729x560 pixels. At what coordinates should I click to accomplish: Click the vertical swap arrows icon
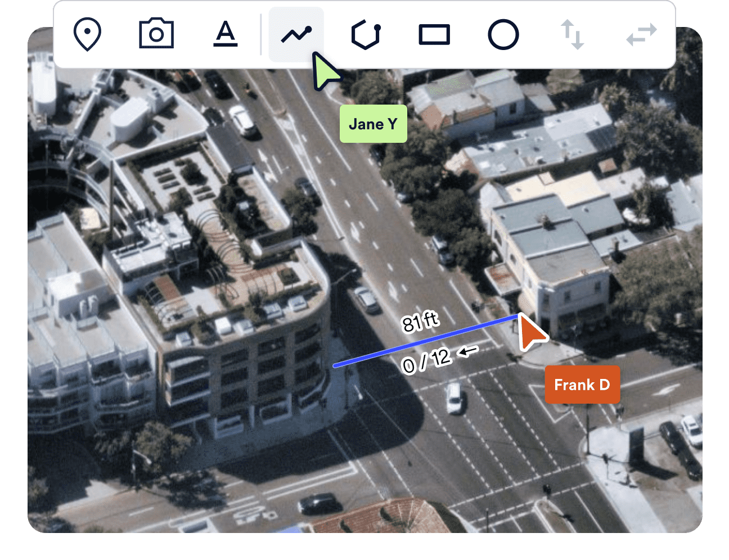[x=573, y=35]
